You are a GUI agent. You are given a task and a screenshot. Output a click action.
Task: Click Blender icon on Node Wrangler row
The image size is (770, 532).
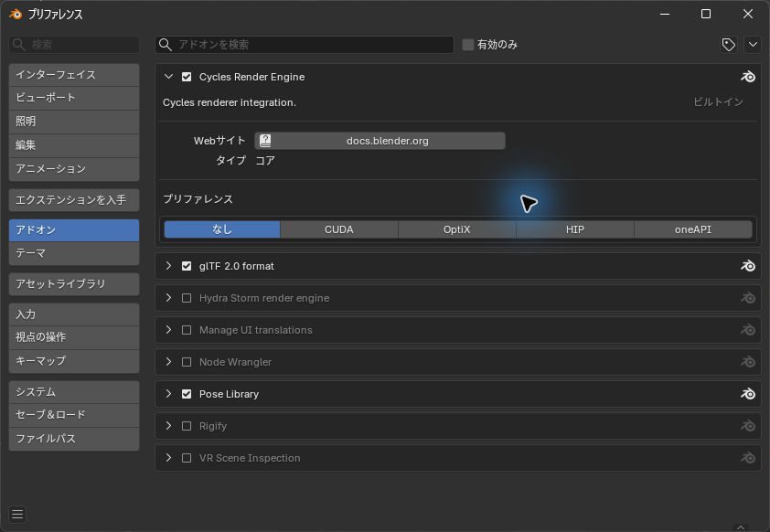747,362
